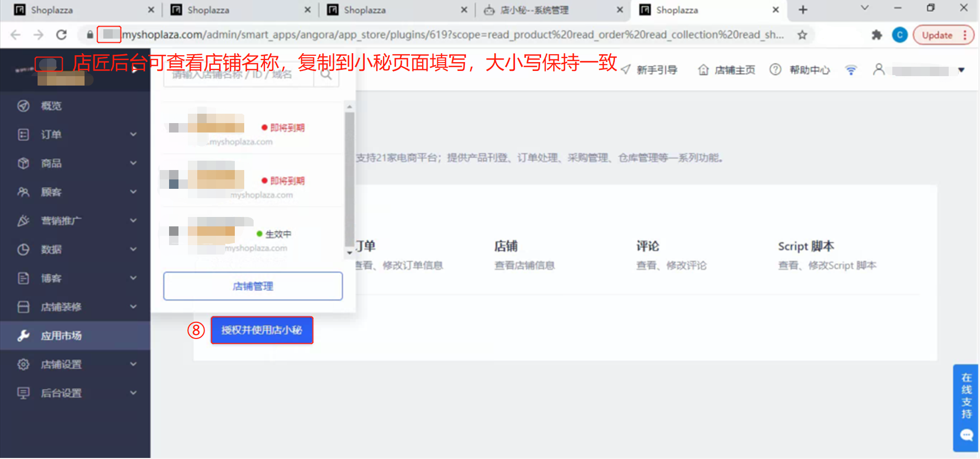
Task: Expand the 数据 menu chevron
Action: [x=134, y=249]
